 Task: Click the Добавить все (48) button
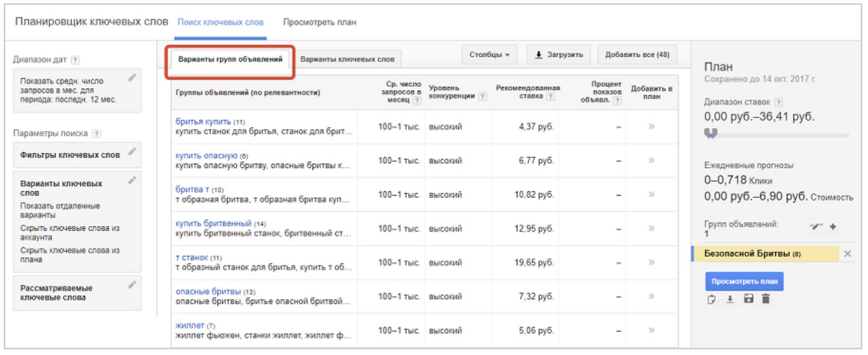click(637, 55)
